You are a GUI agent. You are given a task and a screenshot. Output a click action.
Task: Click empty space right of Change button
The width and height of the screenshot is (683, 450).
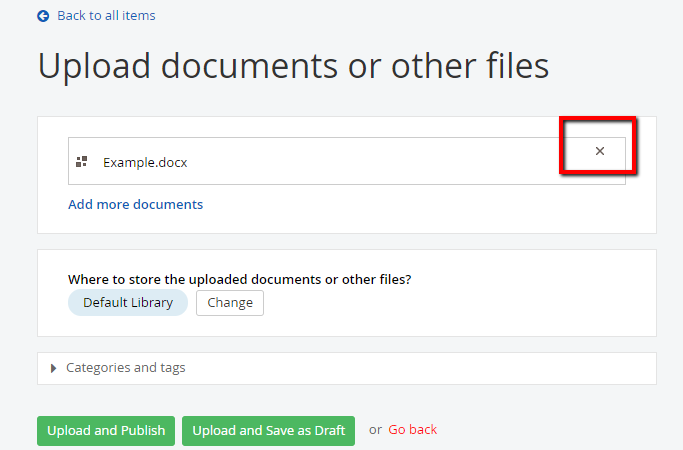450,303
